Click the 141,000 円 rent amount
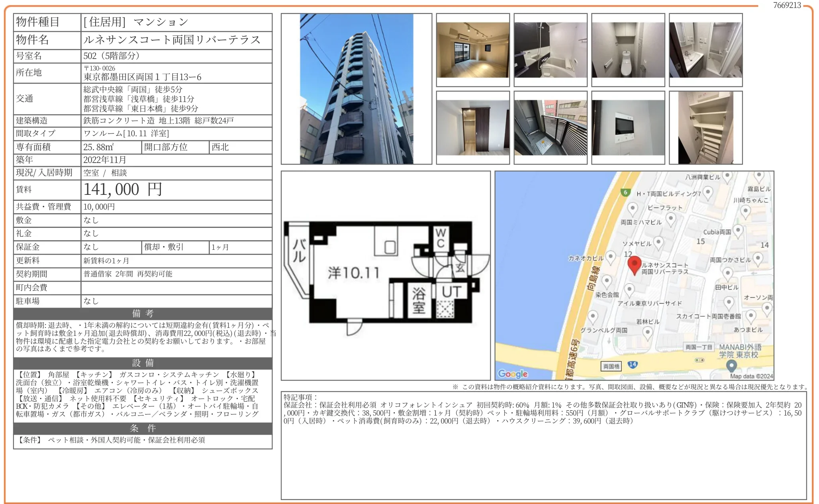Image resolution: width=819 pixels, height=504 pixels. click(x=123, y=190)
